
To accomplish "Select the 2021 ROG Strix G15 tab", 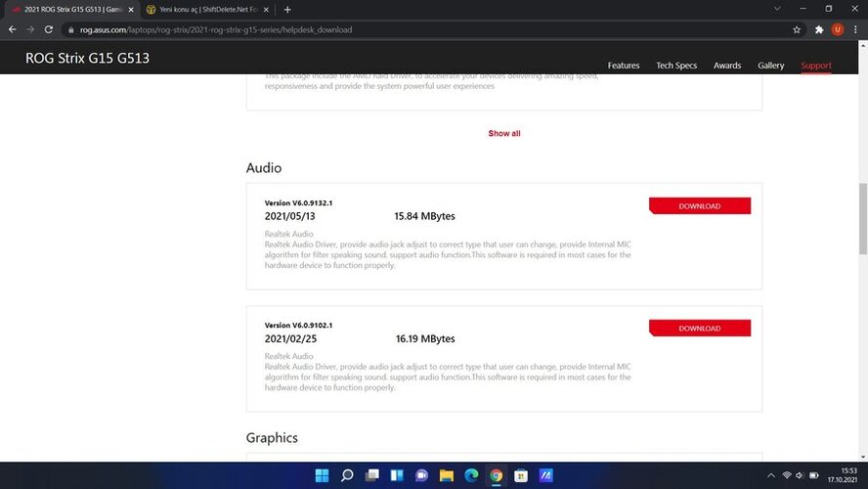I will (72, 10).
